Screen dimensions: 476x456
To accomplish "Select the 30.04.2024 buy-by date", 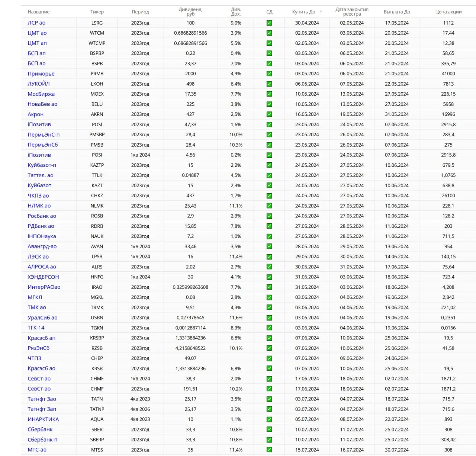I will tap(307, 23).
